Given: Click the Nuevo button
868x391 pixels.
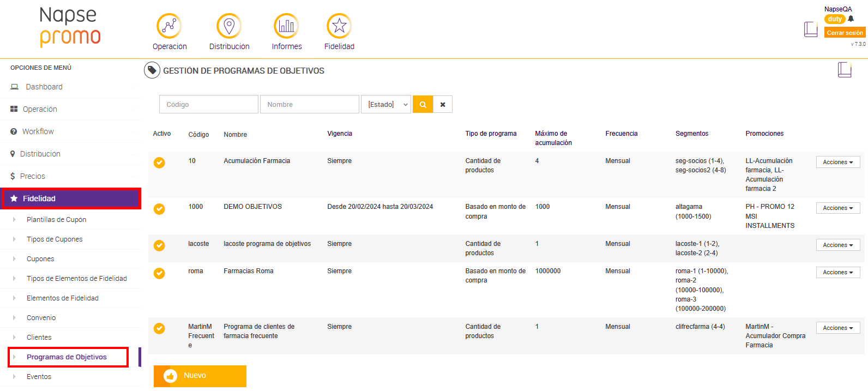Looking at the screenshot, I should tap(200, 376).
